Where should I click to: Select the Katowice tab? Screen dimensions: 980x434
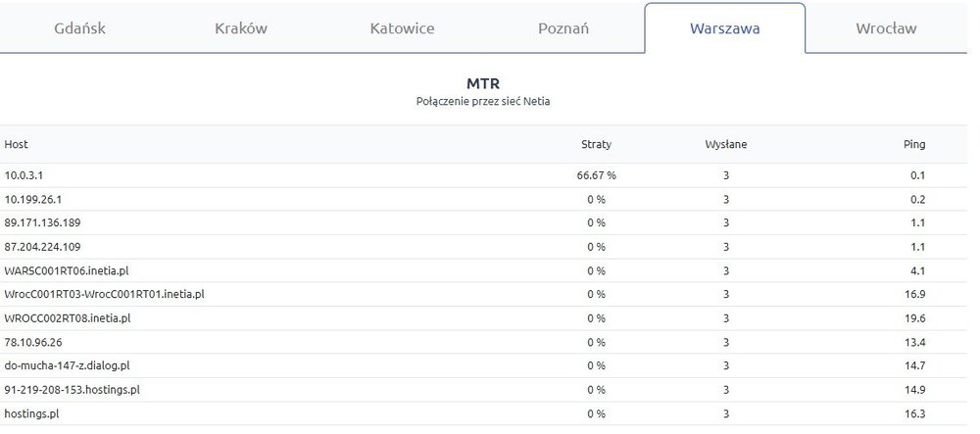[x=402, y=28]
